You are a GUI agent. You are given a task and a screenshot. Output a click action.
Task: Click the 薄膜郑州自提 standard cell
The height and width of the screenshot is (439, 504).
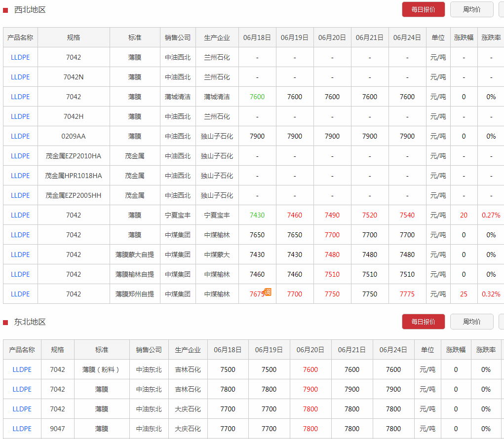[135, 294]
